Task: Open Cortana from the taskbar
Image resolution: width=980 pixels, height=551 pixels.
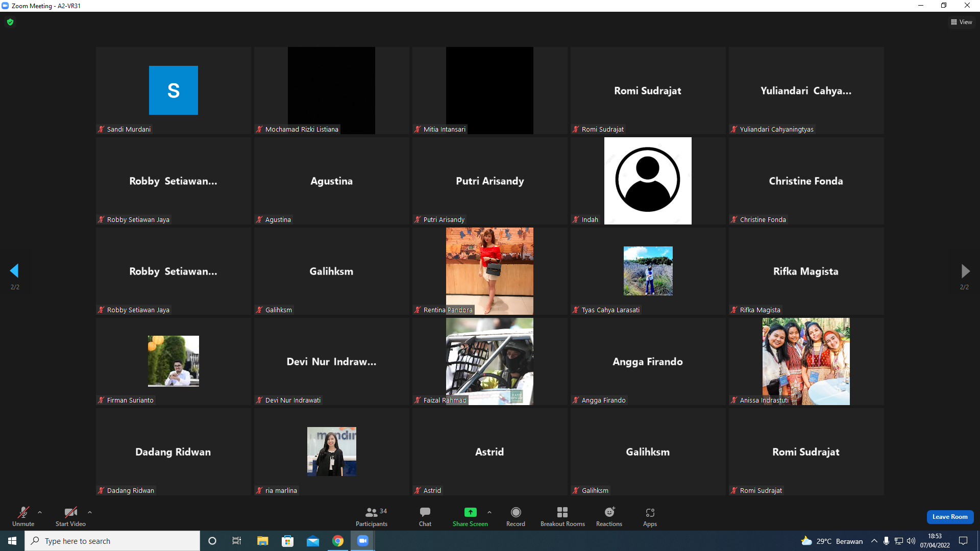Action: click(212, 541)
